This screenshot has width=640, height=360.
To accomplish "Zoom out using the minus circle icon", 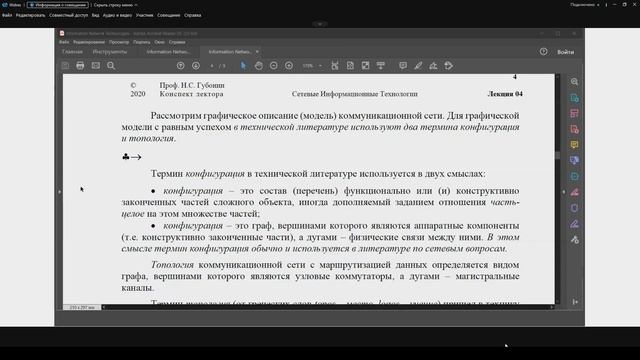I will [273, 66].
